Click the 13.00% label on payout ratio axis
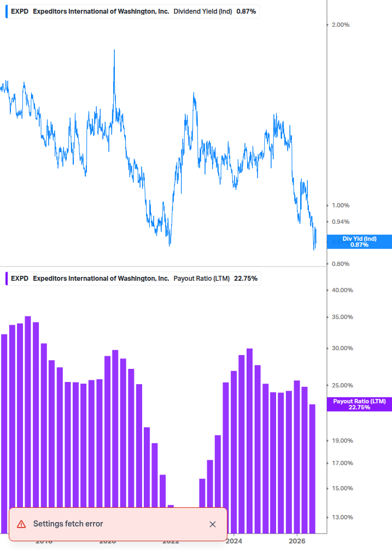The image size is (392, 550). (342, 517)
